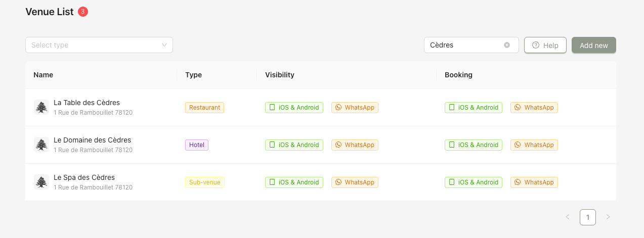Open the Le Domaine des Cèdres venue
Screen dimensions: 644x238
(x=92, y=140)
